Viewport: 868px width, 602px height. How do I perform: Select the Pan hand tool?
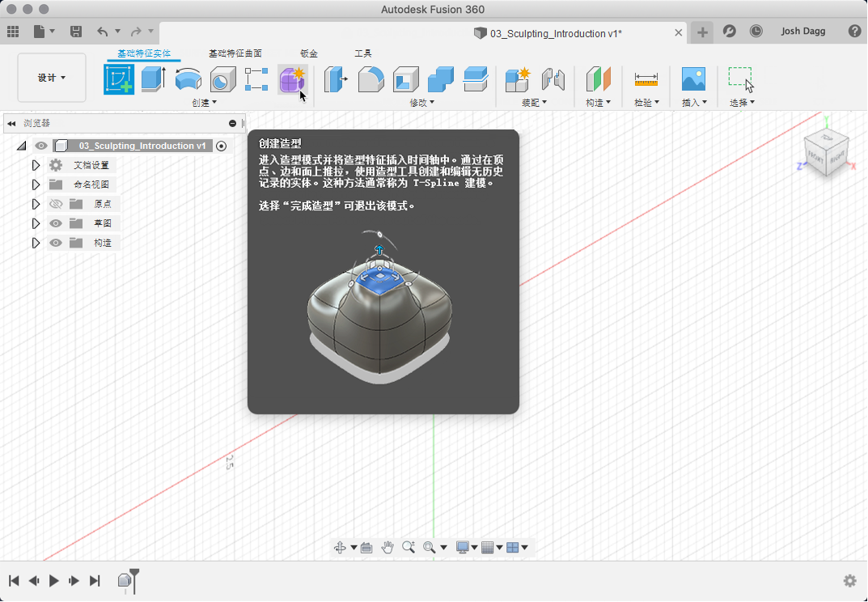387,547
